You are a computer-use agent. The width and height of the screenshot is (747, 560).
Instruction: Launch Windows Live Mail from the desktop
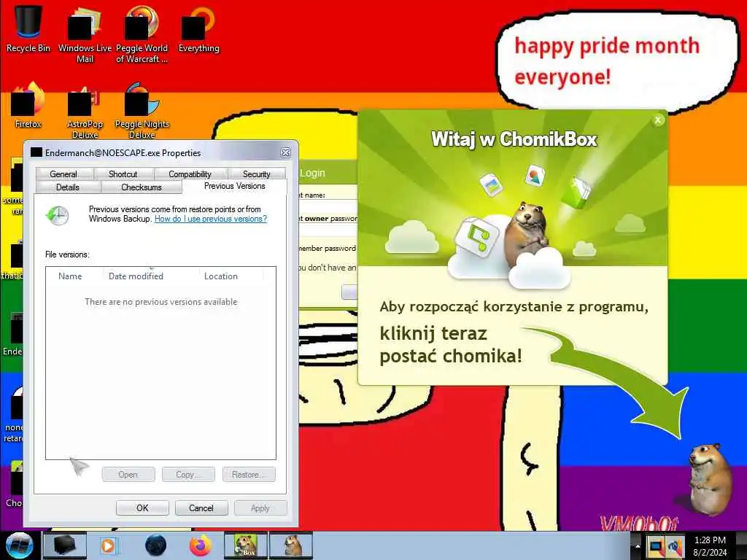[x=85, y=34]
